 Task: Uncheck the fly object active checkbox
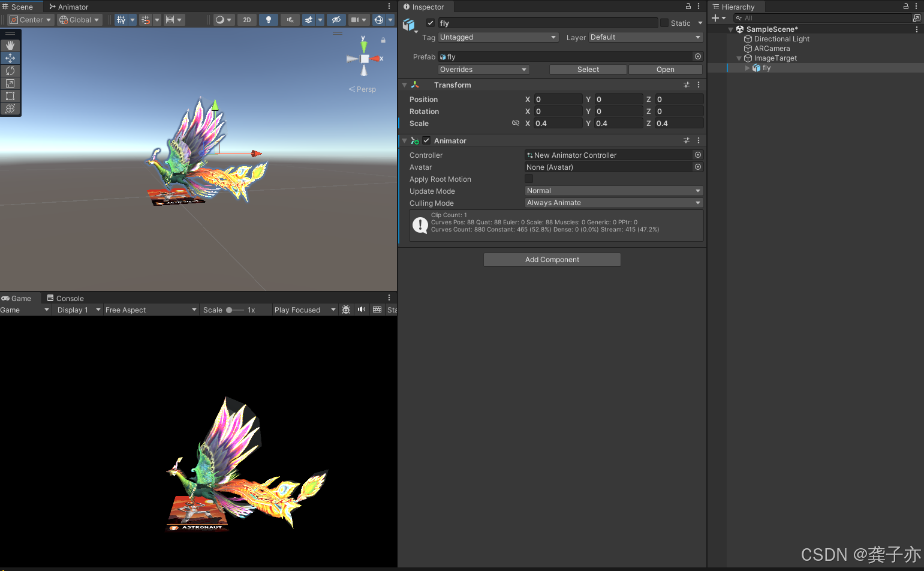click(431, 23)
